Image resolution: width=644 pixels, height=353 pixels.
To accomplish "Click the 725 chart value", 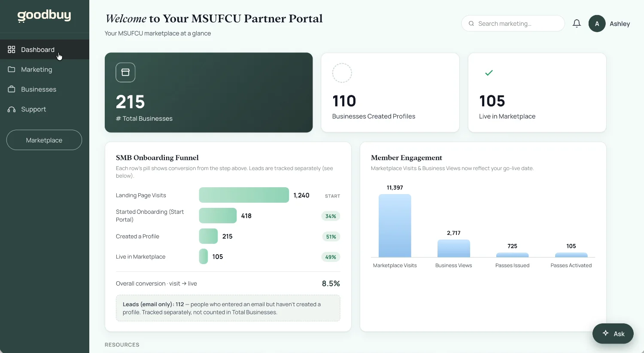I will pos(512,246).
